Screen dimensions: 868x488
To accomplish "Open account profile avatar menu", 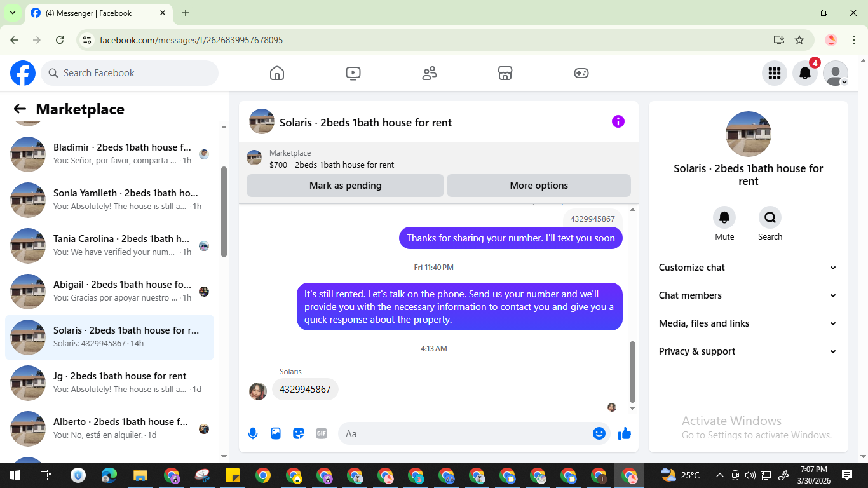I will click(836, 73).
